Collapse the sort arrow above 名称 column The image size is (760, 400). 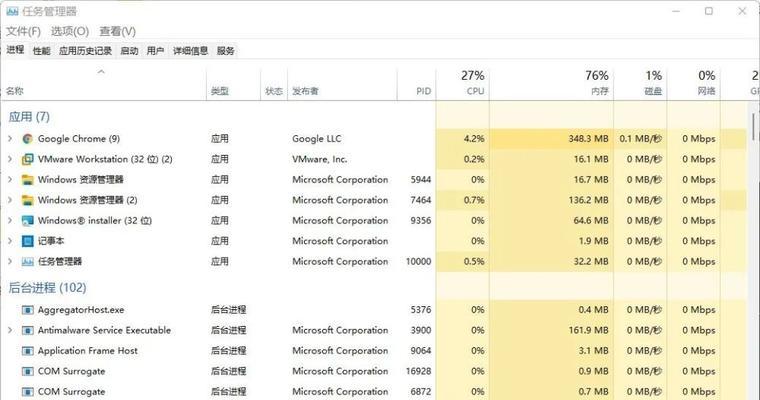(x=101, y=72)
